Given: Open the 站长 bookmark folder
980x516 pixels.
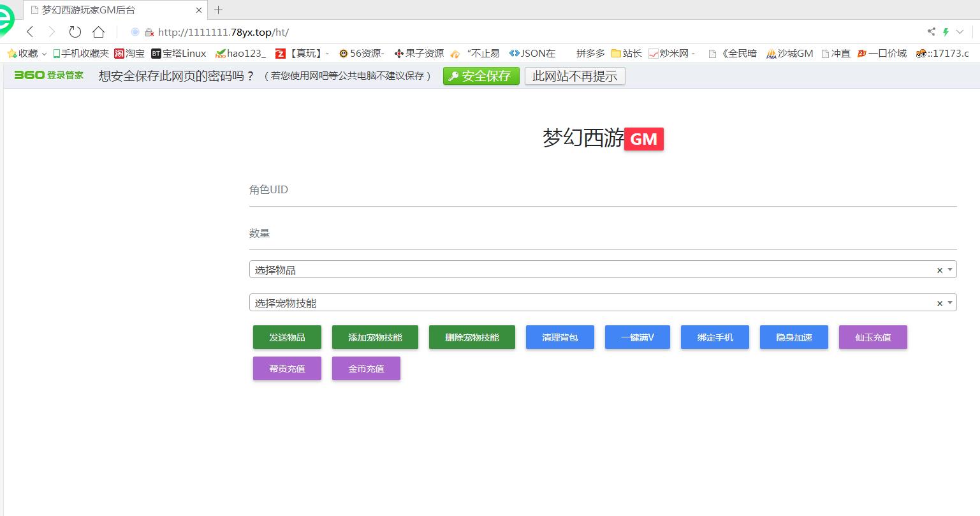Looking at the screenshot, I should 626,54.
